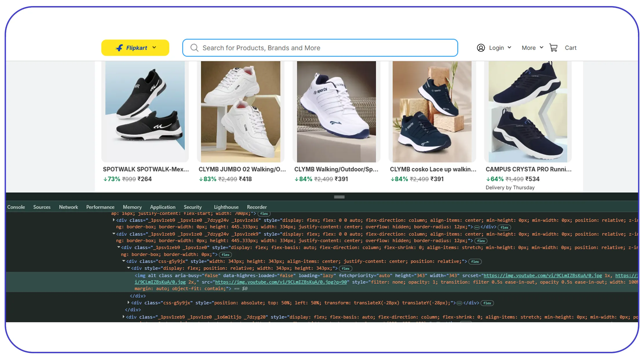644x359 pixels.
Task: Open the More menu
Action: pyautogui.click(x=529, y=48)
